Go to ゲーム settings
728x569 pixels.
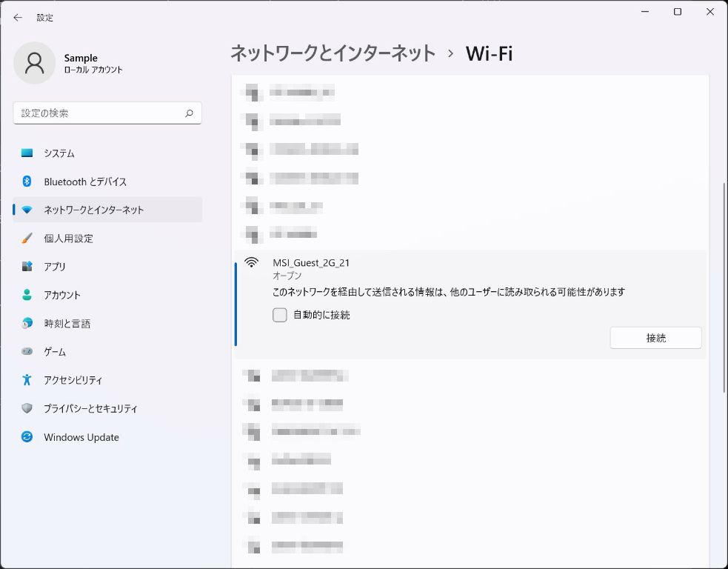107,352
